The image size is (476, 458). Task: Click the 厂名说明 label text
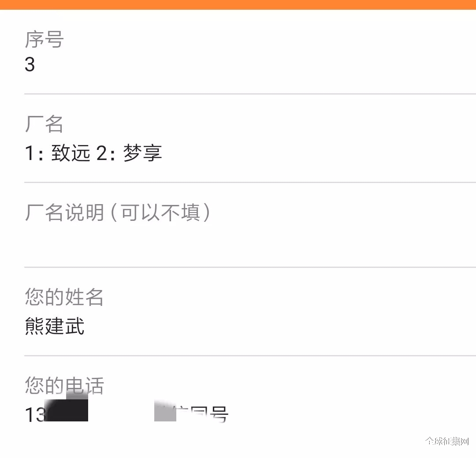coord(65,212)
